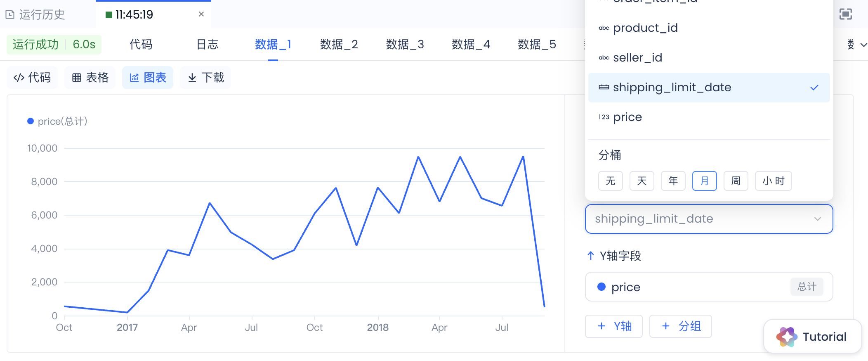This screenshot has width=868, height=361.
Task: Expand the overflow tabs chevron
Action: tap(863, 45)
